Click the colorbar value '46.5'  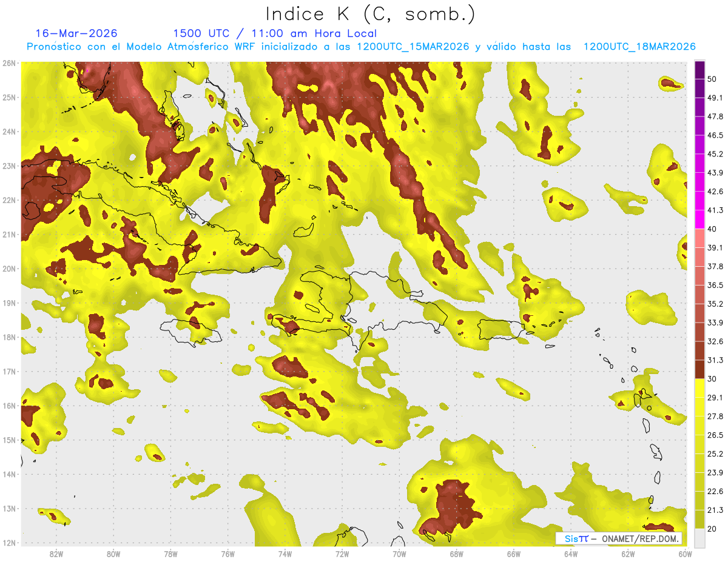click(715, 135)
